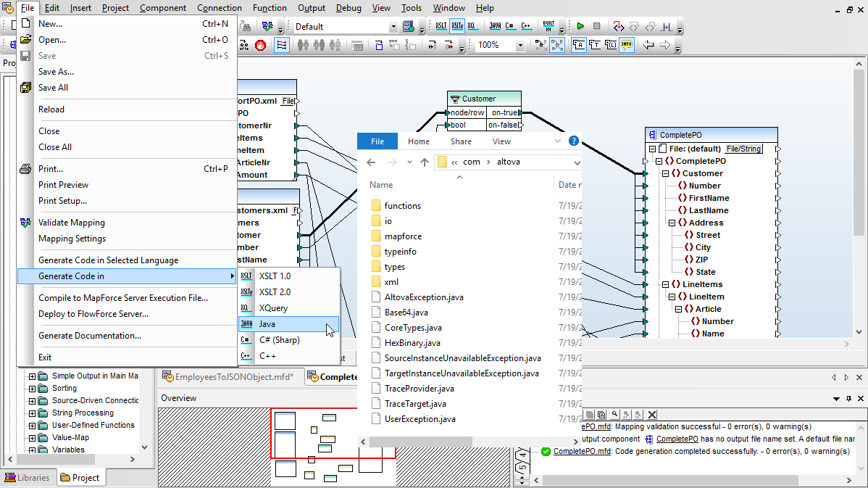The width and height of the screenshot is (868, 488).
Task: Click the Explorer help question mark icon
Action: click(x=574, y=141)
